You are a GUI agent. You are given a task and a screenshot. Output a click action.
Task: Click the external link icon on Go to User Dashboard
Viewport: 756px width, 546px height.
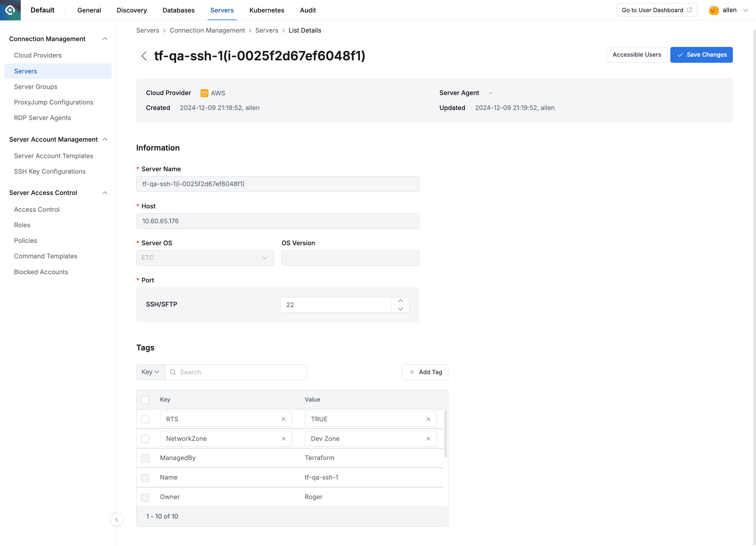pos(690,10)
